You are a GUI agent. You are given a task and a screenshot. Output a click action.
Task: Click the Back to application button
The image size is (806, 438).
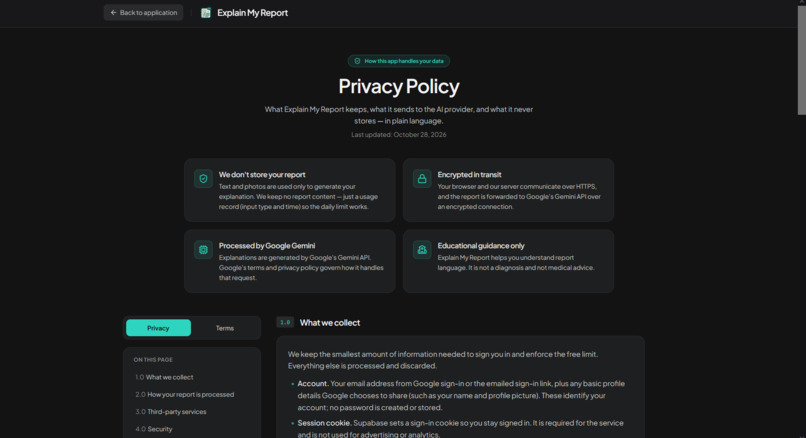[x=143, y=12]
